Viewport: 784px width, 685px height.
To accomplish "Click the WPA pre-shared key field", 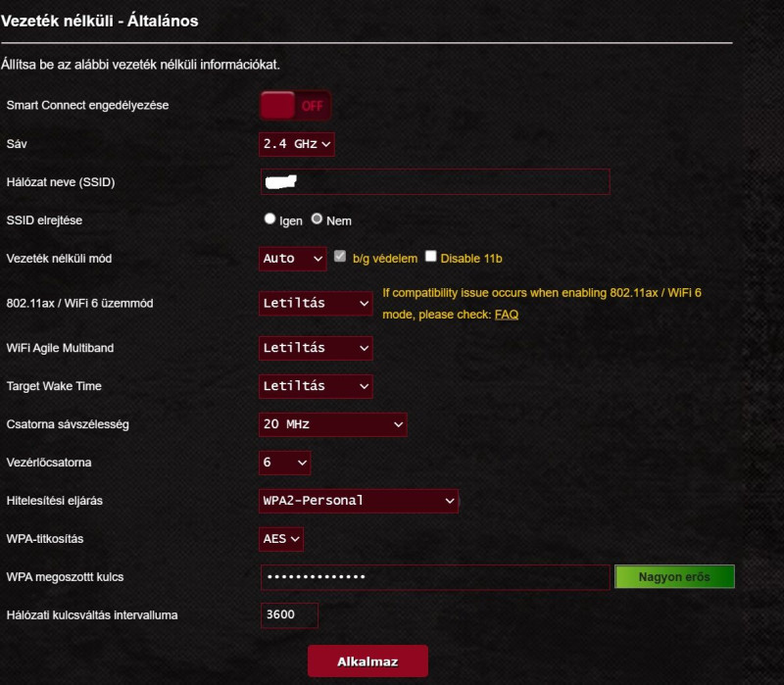I will point(435,577).
